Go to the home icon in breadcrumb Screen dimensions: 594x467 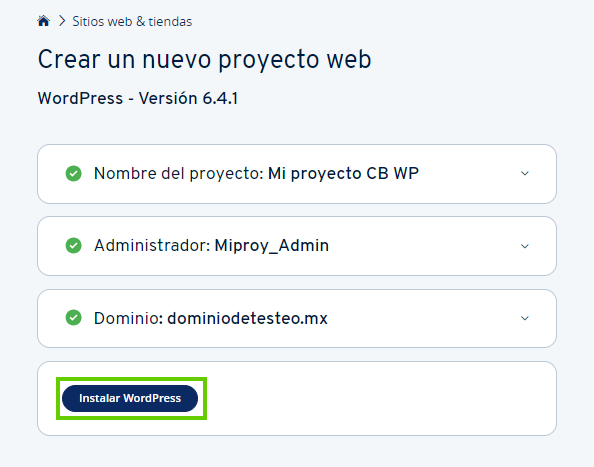[44, 21]
